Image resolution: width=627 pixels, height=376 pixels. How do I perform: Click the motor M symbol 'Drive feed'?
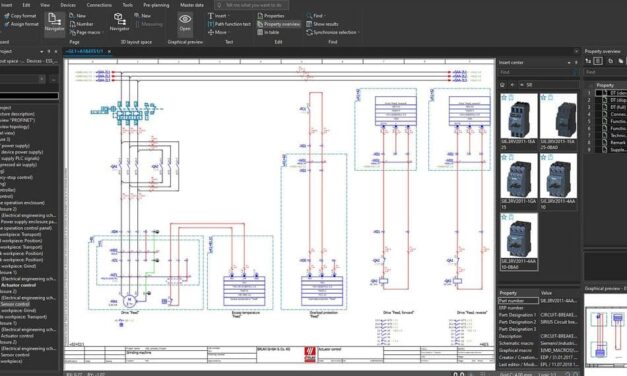[x=129, y=300]
